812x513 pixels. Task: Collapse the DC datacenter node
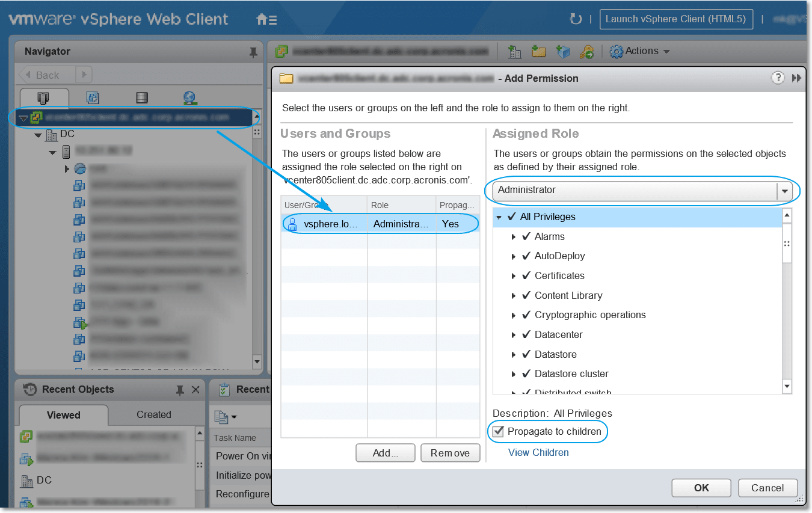[38, 135]
